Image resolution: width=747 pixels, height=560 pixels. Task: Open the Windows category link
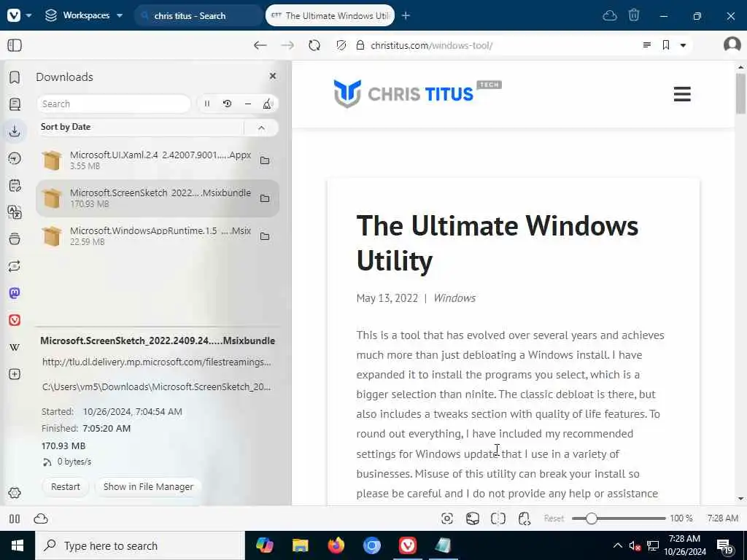coord(454,298)
